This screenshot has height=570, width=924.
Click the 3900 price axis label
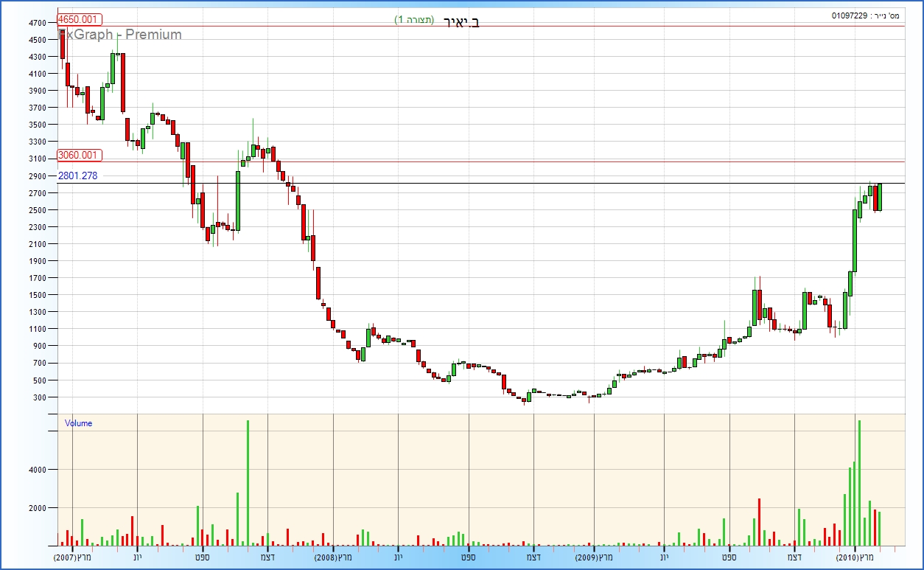(38, 91)
